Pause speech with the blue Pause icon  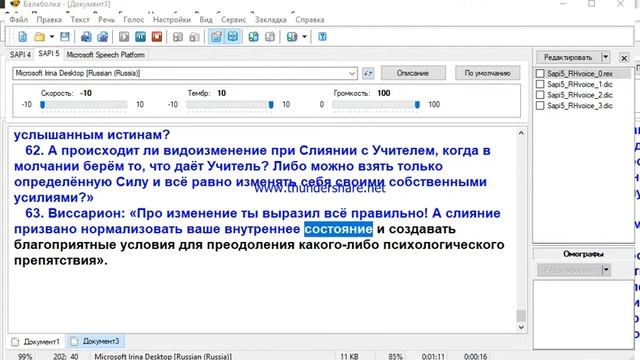click(140, 37)
